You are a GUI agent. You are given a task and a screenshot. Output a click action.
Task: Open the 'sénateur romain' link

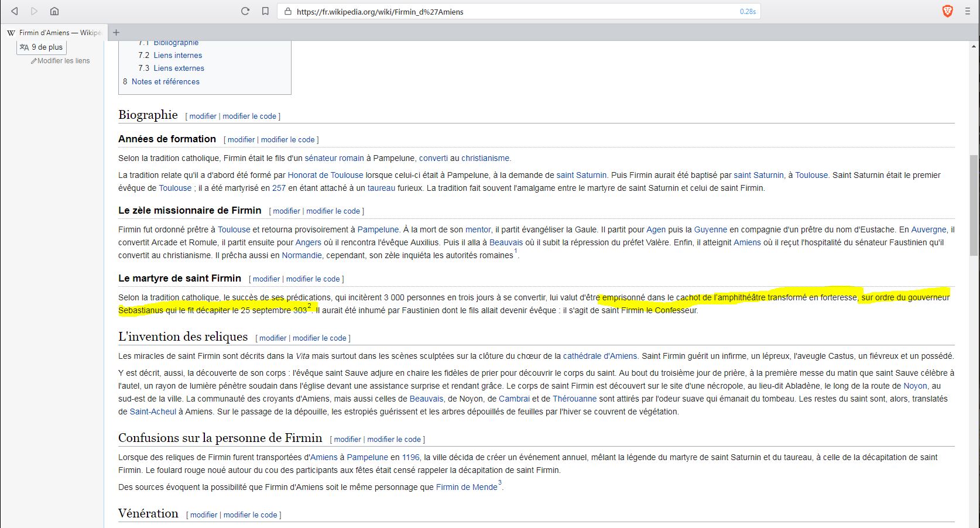334,159
